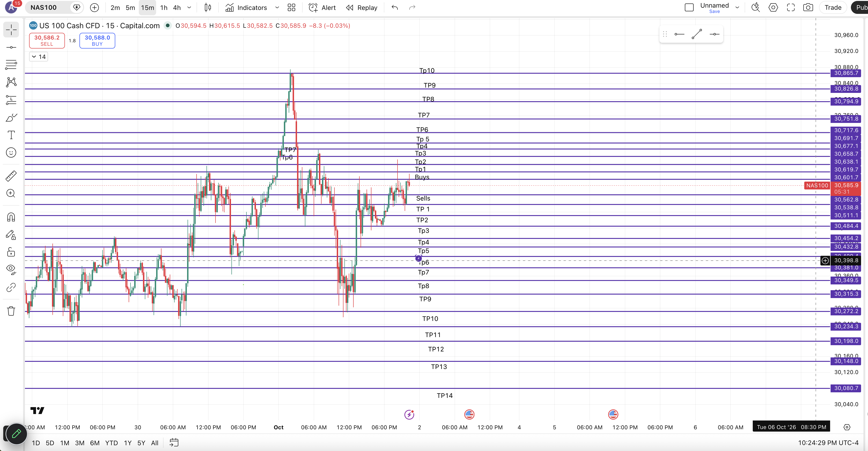Select the 4h timeframe

click(177, 7)
